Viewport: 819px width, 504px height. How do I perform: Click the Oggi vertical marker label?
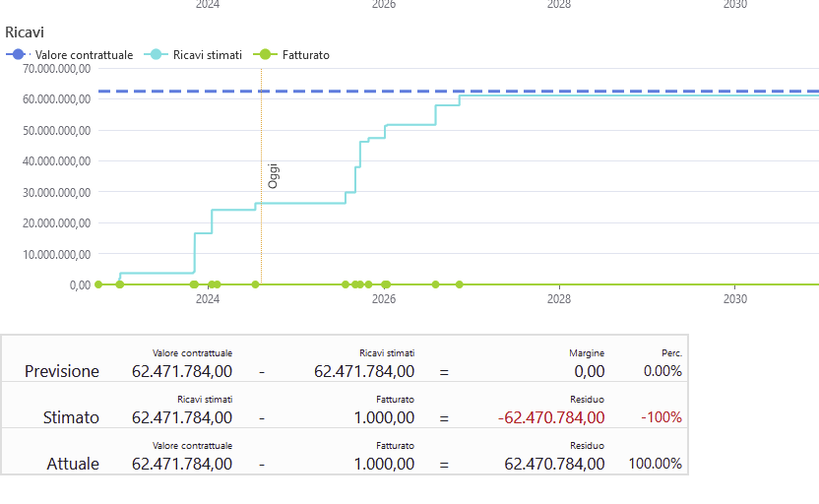coord(274,176)
